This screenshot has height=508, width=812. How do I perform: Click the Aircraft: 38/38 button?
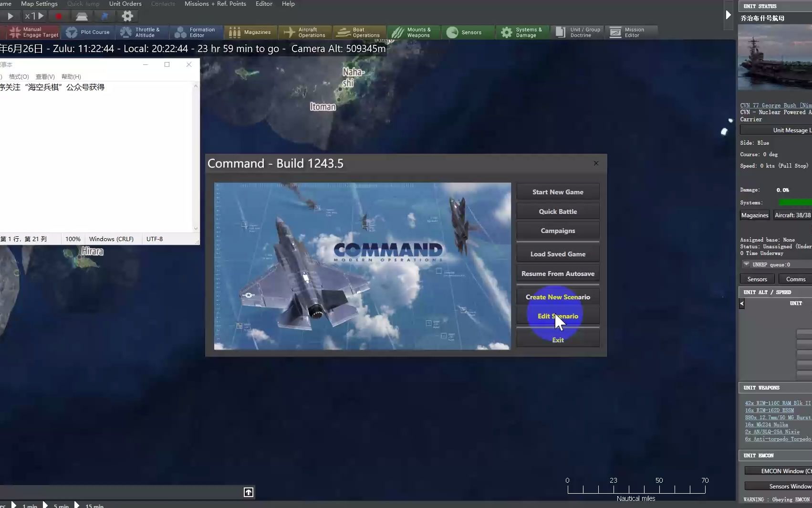coord(792,215)
